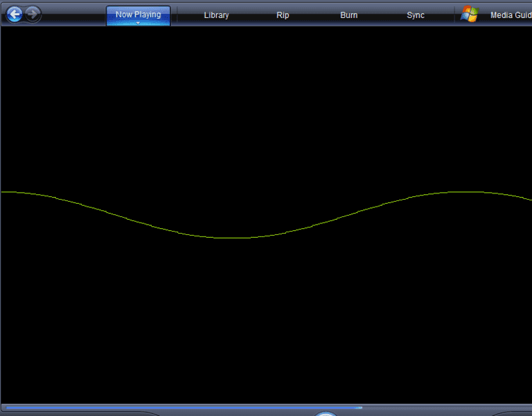Go to the Burn tab
The width and height of the screenshot is (532, 416).
point(349,15)
